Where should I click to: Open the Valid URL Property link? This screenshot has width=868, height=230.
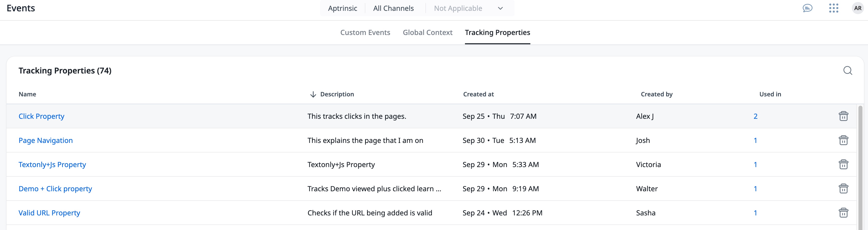pyautogui.click(x=49, y=213)
